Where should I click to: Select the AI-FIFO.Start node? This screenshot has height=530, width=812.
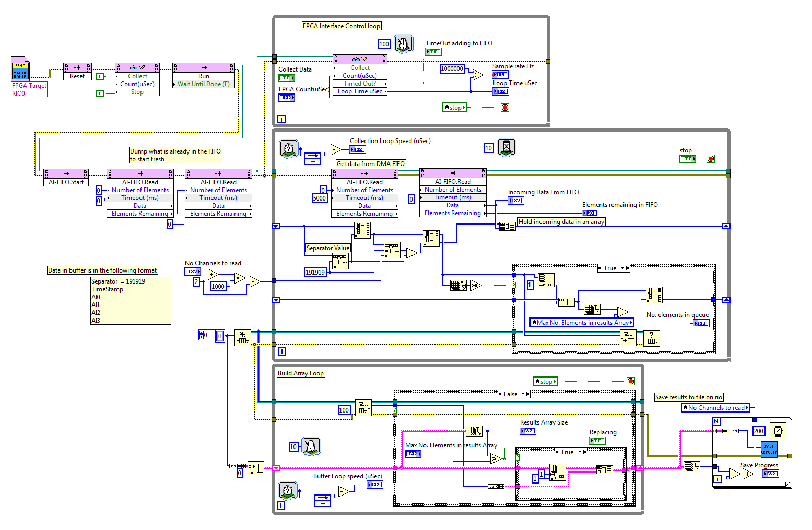pos(66,178)
